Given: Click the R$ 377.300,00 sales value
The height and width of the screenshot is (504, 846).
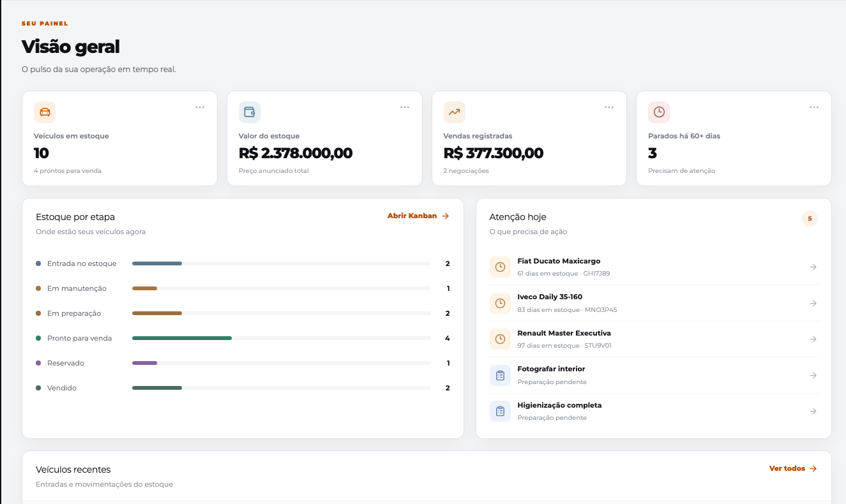Looking at the screenshot, I should [x=494, y=153].
